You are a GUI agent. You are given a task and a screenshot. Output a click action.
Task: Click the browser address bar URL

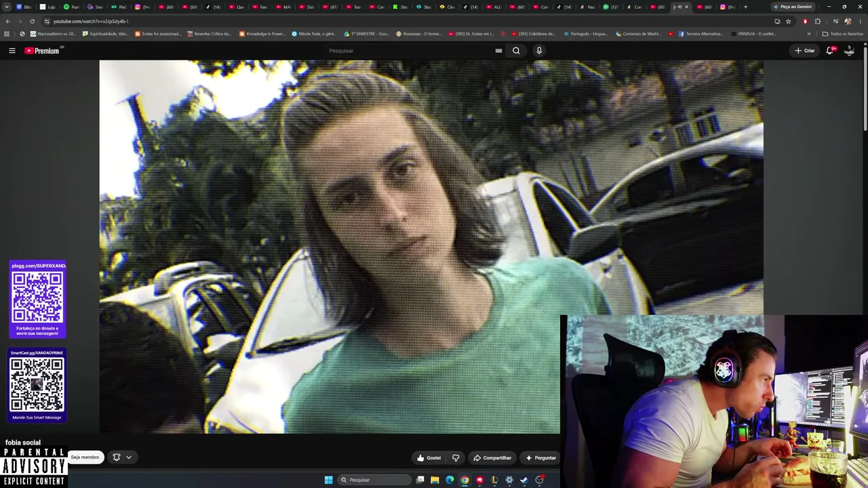click(x=91, y=21)
